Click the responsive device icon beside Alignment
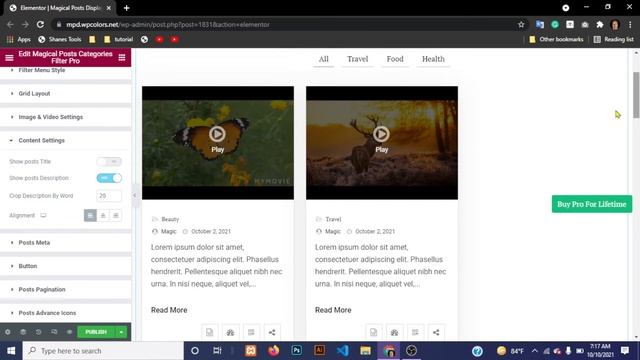The image size is (640, 360). (43, 215)
